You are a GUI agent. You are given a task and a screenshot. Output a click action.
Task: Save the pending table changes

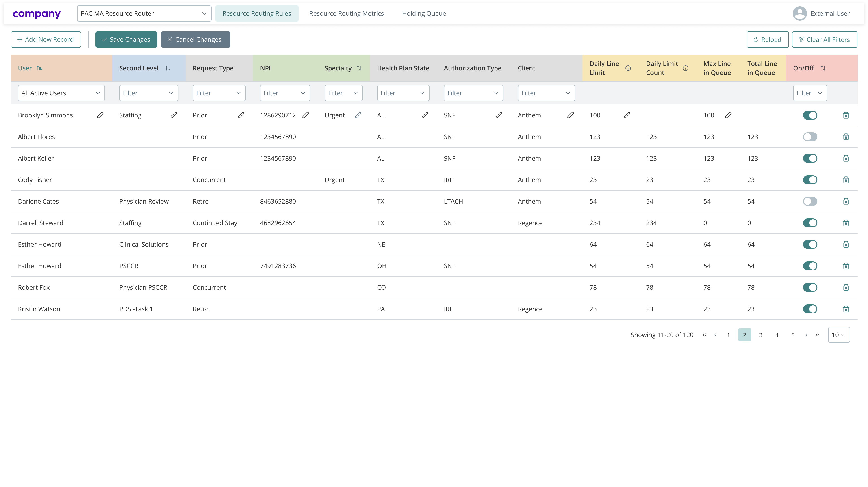click(x=126, y=39)
